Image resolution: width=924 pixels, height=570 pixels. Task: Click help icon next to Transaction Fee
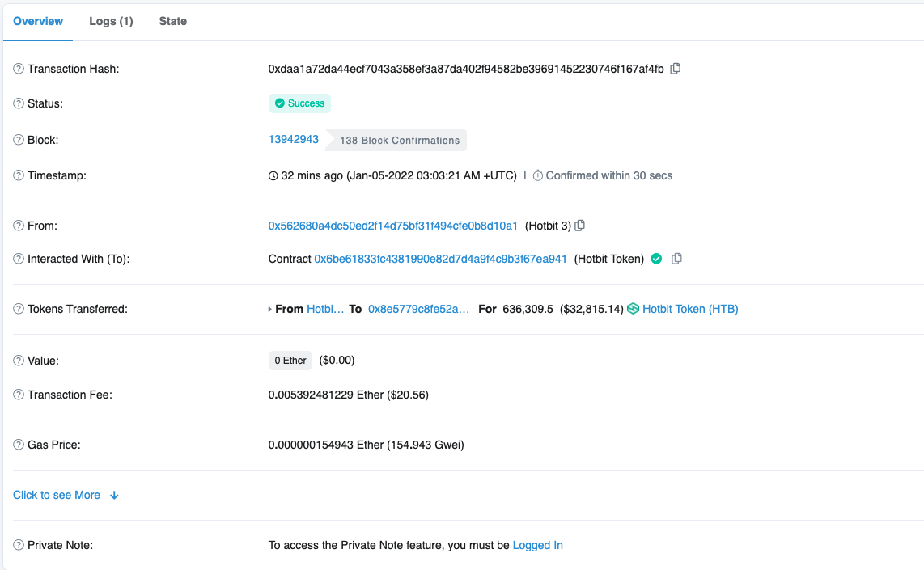pyautogui.click(x=19, y=395)
